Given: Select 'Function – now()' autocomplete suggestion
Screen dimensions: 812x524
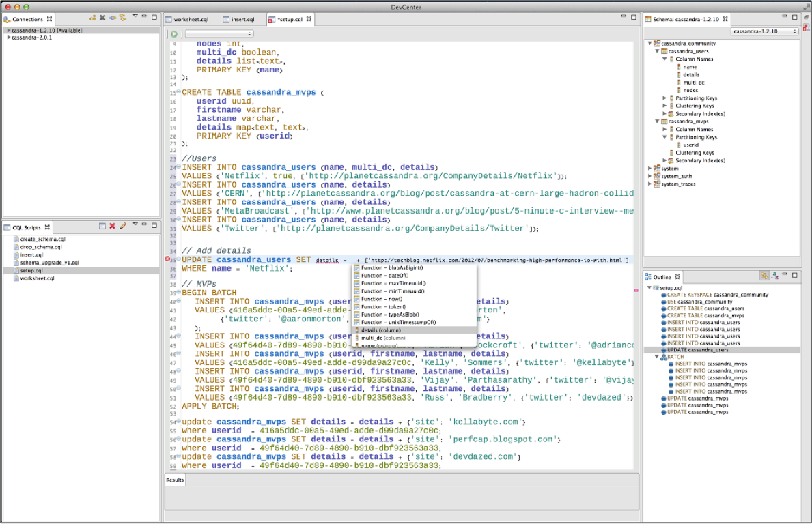Looking at the screenshot, I should (x=382, y=299).
